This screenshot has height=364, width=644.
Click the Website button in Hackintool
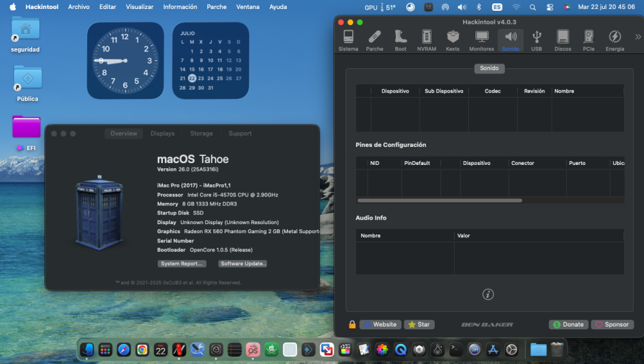point(381,325)
